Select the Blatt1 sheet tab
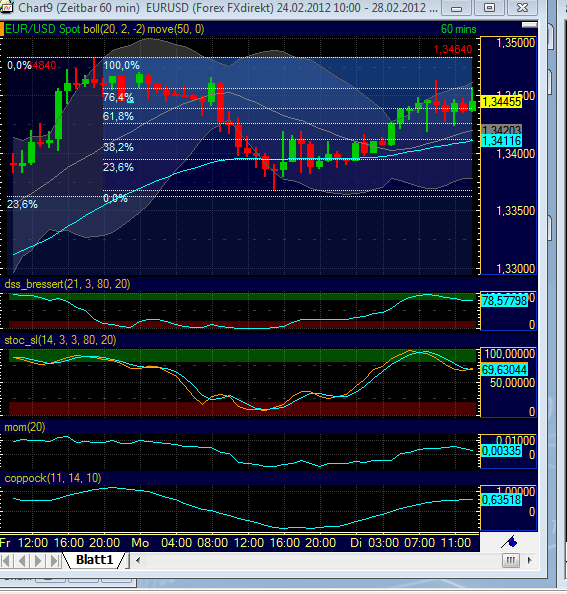 [x=95, y=560]
